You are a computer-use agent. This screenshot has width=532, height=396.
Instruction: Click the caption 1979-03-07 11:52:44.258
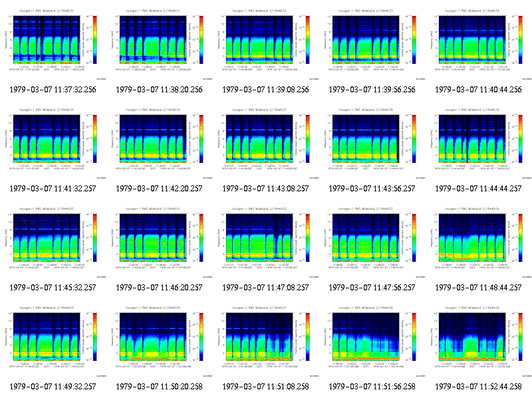click(x=478, y=387)
